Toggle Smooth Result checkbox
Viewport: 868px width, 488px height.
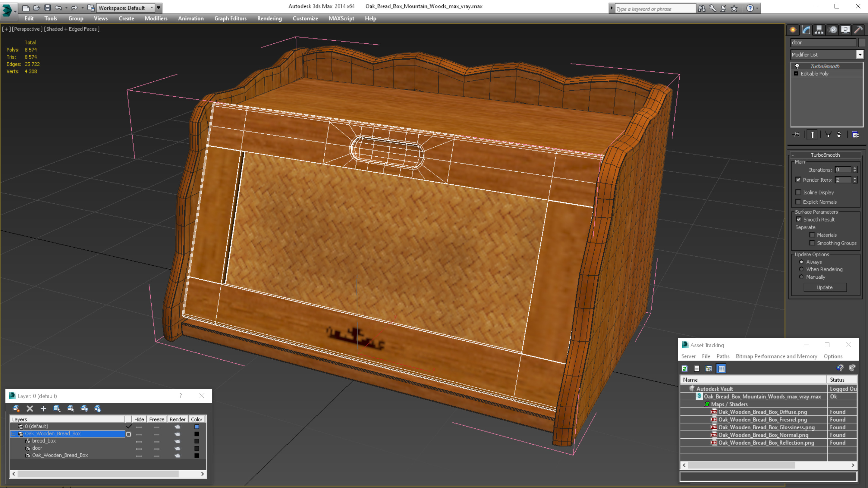pos(798,219)
